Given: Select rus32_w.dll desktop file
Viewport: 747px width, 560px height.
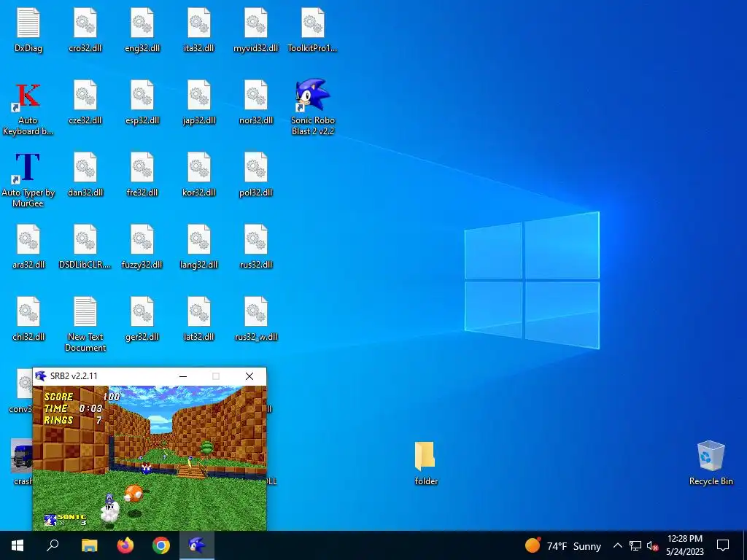Looking at the screenshot, I should (x=256, y=319).
